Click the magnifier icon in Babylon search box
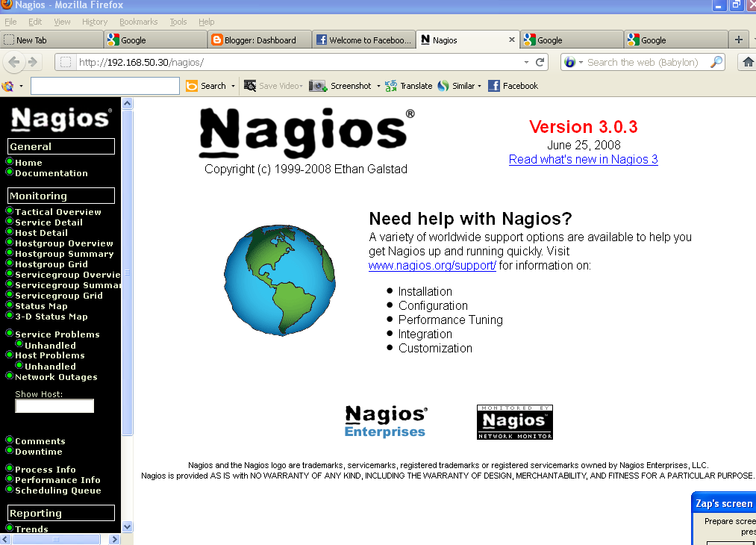The height and width of the screenshot is (545, 756). pyautogui.click(x=716, y=62)
